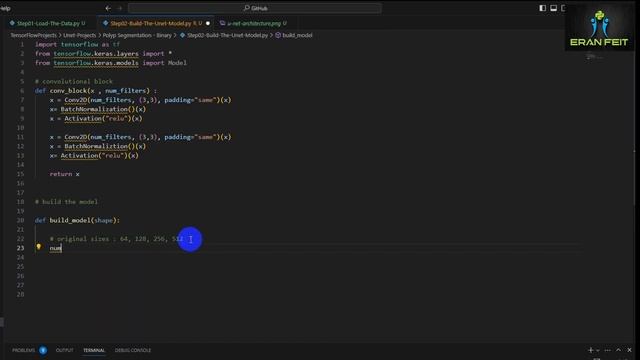This screenshot has height=360, width=640.
Task: Open the u-net-architecture.png tab
Action: tap(253, 23)
